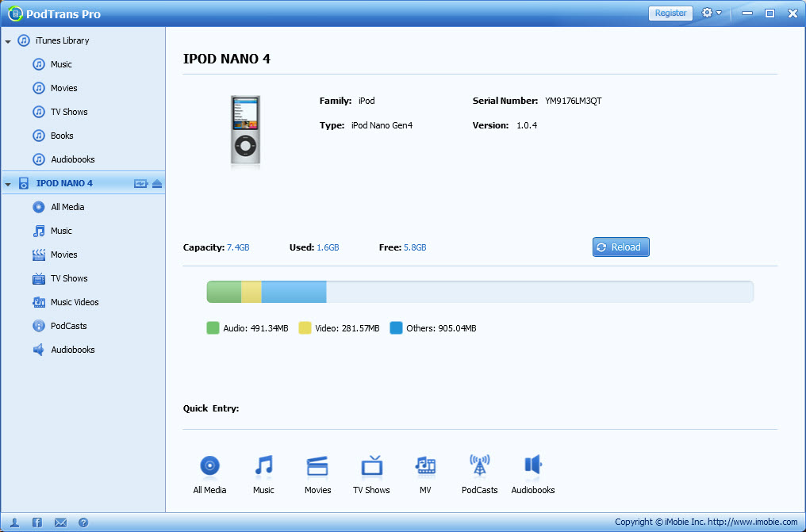The width and height of the screenshot is (806, 532).
Task: Click the MV quick entry icon
Action: [x=425, y=466]
